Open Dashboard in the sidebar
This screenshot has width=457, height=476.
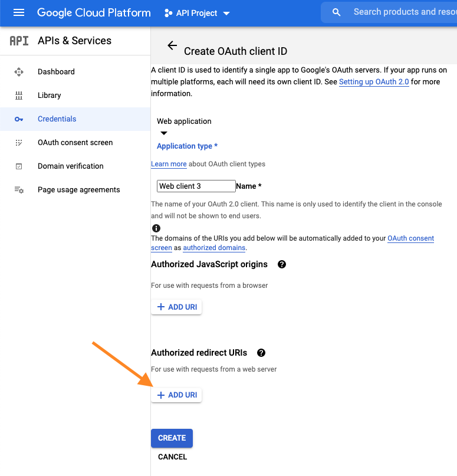pyautogui.click(x=75, y=71)
